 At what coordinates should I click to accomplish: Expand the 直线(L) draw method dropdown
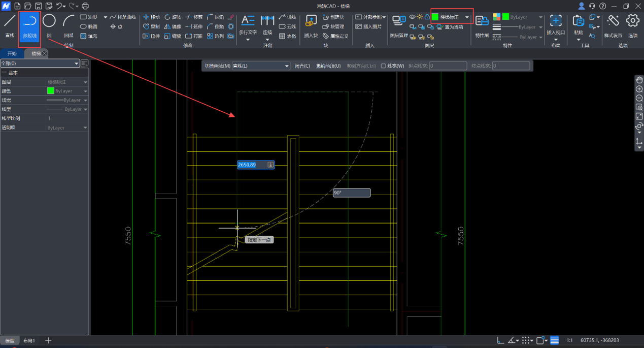click(x=286, y=66)
